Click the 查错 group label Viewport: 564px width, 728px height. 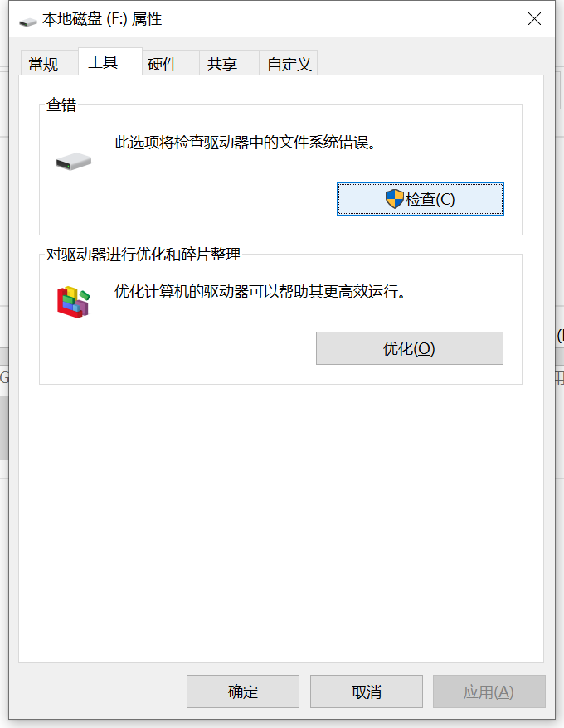click(61, 105)
